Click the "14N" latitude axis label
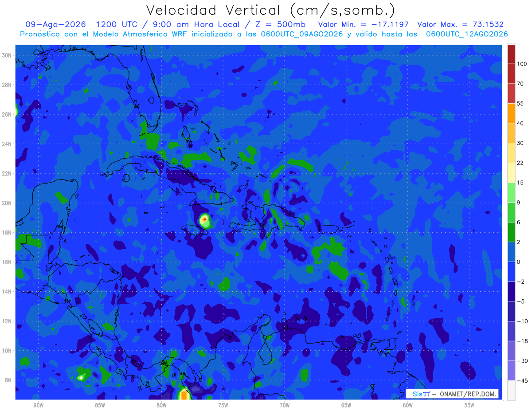532x411 pixels. (x=8, y=292)
